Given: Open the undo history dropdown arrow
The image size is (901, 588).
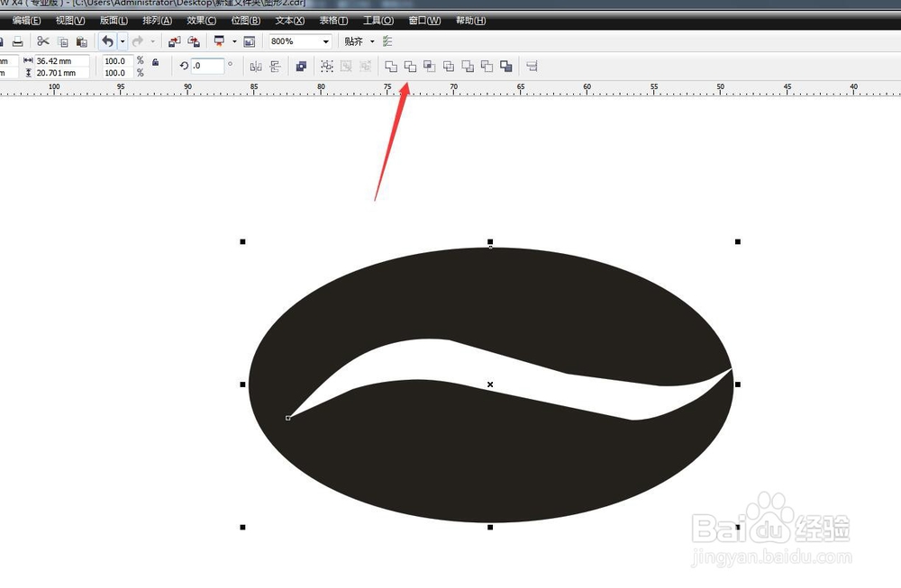Looking at the screenshot, I should pos(123,41).
